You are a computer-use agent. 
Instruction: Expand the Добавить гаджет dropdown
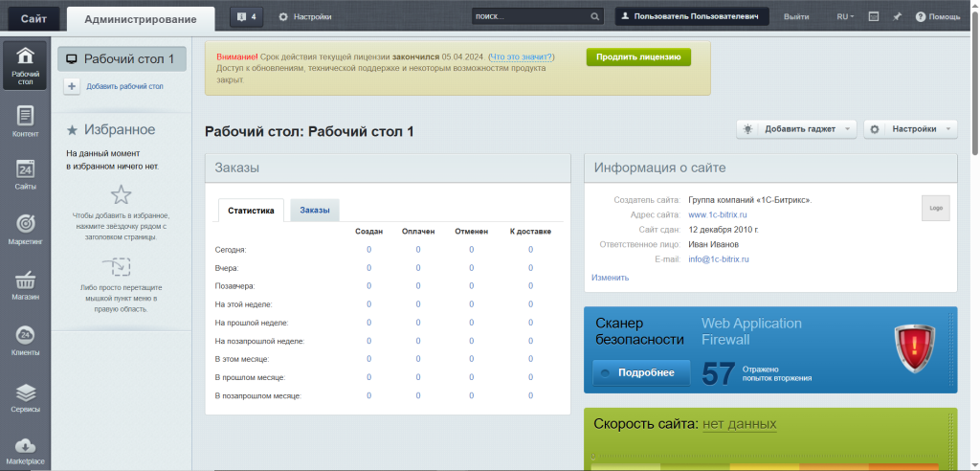coord(795,129)
